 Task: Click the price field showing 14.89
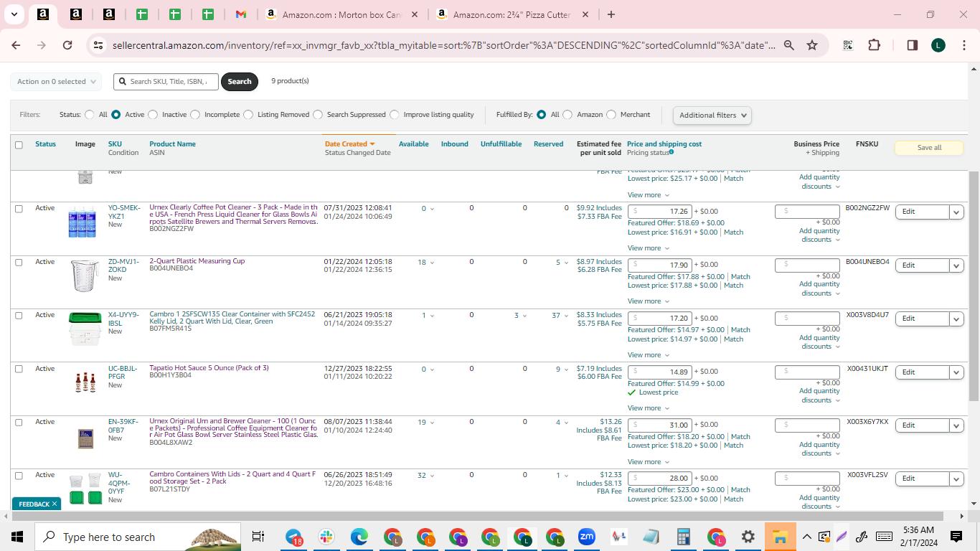click(660, 372)
